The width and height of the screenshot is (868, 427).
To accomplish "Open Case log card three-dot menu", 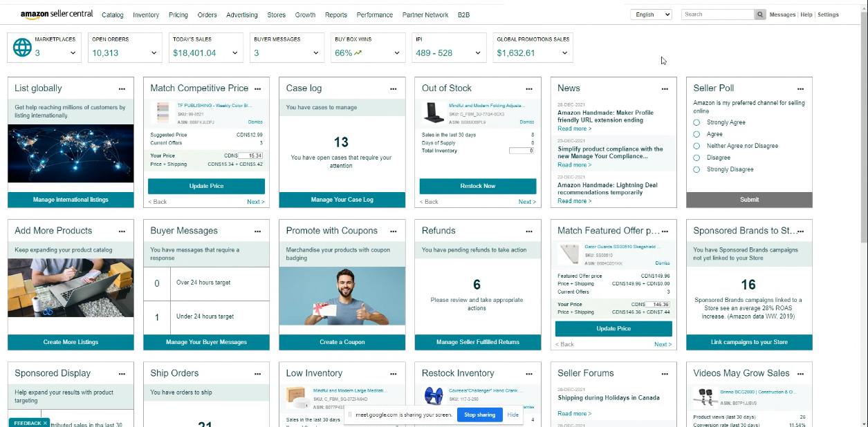I will pyautogui.click(x=393, y=88).
